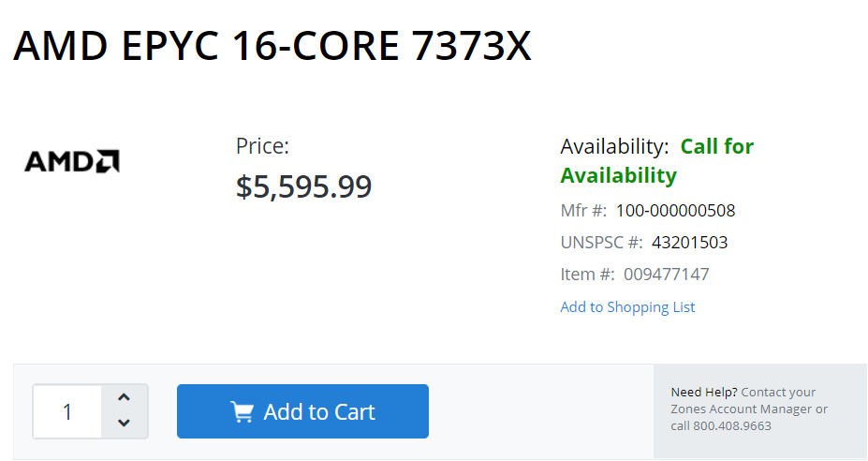The width and height of the screenshot is (868, 461).
Task: Click the phone number 800.408.9663
Action: (x=732, y=426)
